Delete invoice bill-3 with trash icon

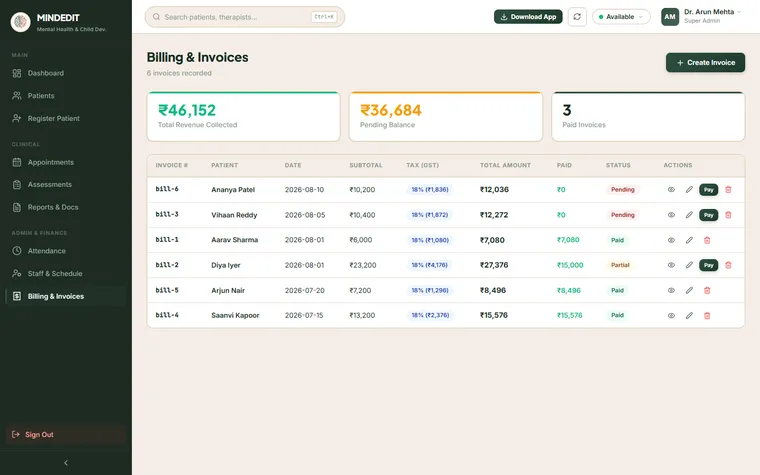pos(728,215)
